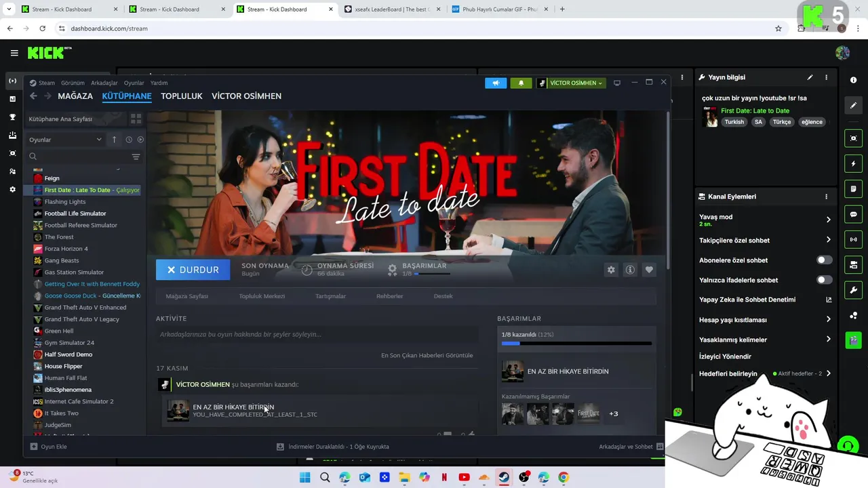Viewport: 868px width, 488px height.
Task: Bookmark this page star icon
Action: (x=778, y=28)
